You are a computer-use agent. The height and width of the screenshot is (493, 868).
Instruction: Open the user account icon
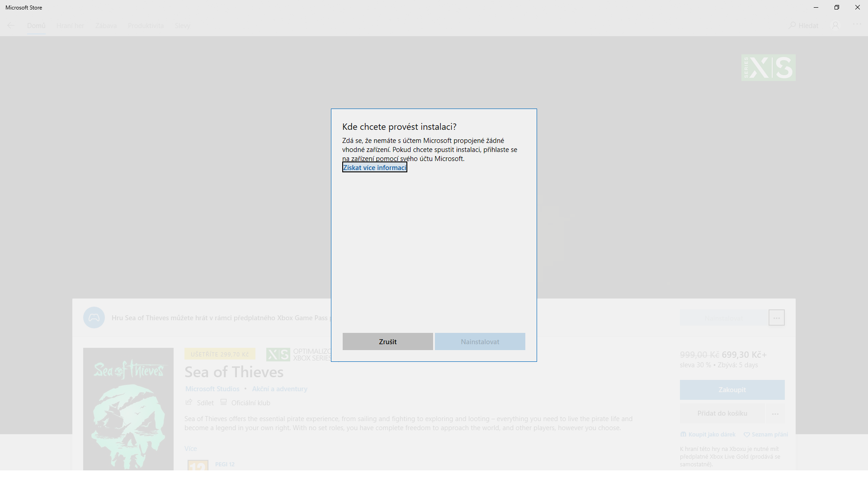[835, 26]
